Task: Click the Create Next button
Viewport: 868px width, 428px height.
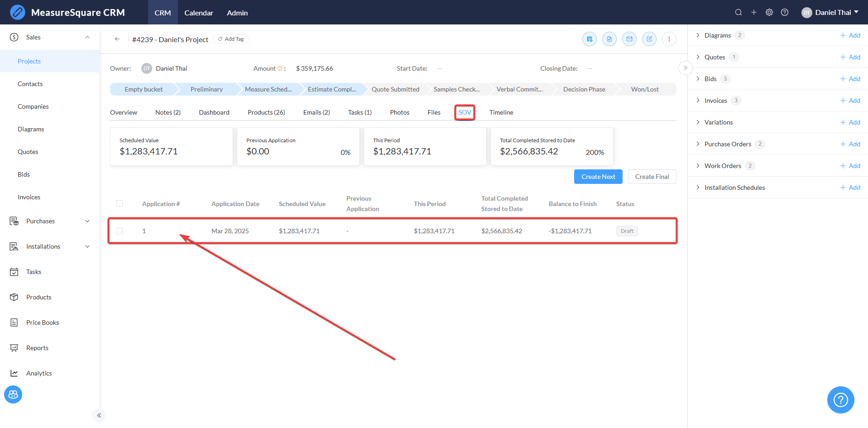Action: point(598,177)
